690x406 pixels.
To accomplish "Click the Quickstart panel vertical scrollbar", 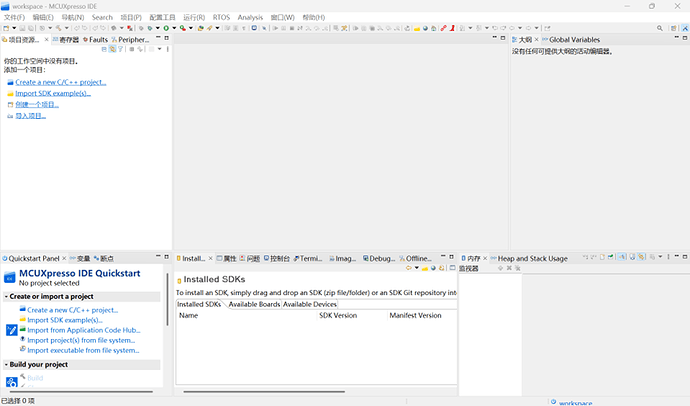I will 167,312.
